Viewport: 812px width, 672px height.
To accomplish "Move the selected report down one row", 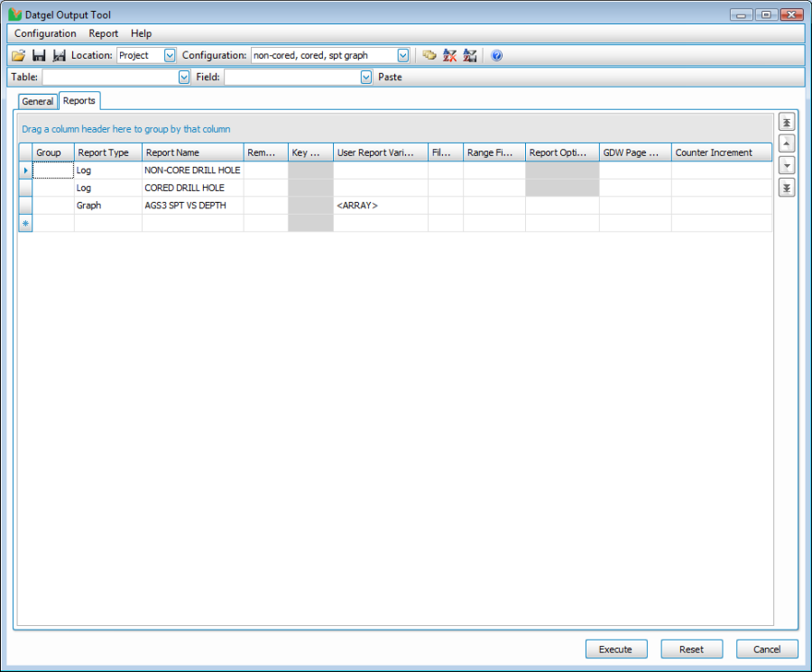I will [787, 166].
